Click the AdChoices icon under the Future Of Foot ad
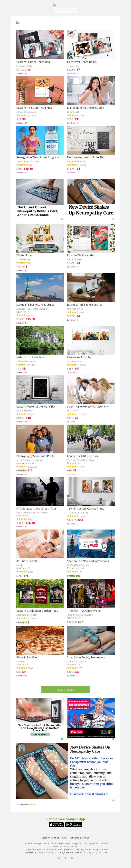131x868 pixels. tap(62, 219)
